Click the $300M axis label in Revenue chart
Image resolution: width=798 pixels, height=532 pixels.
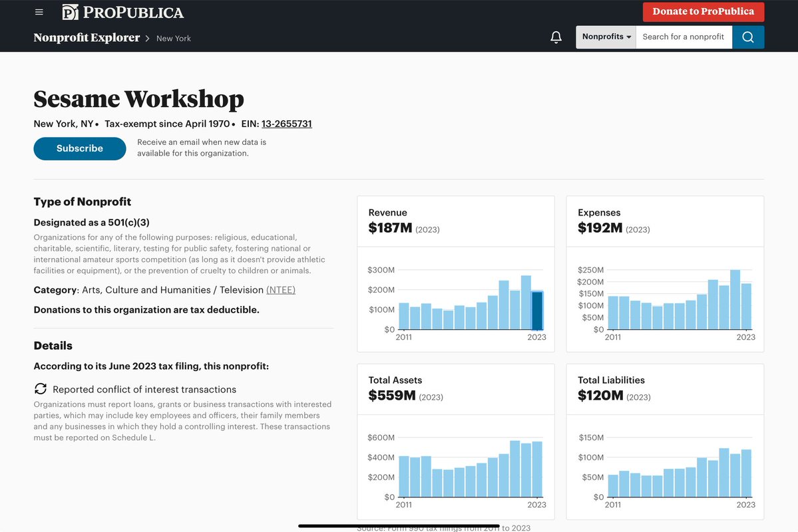[x=381, y=270]
